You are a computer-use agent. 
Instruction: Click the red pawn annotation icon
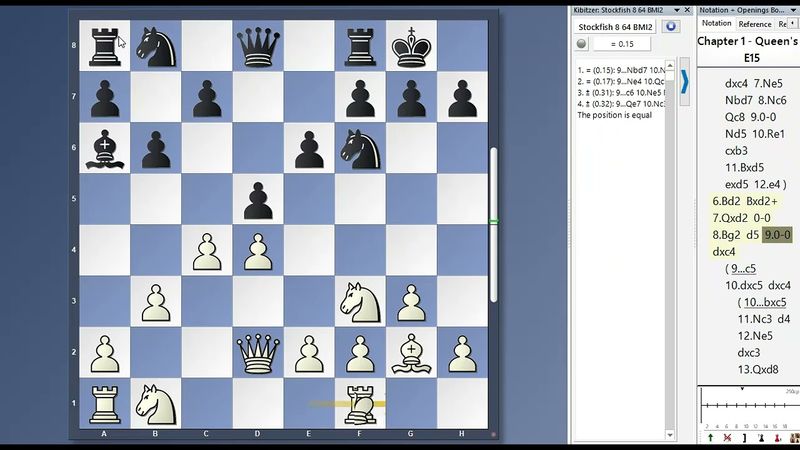(778, 437)
